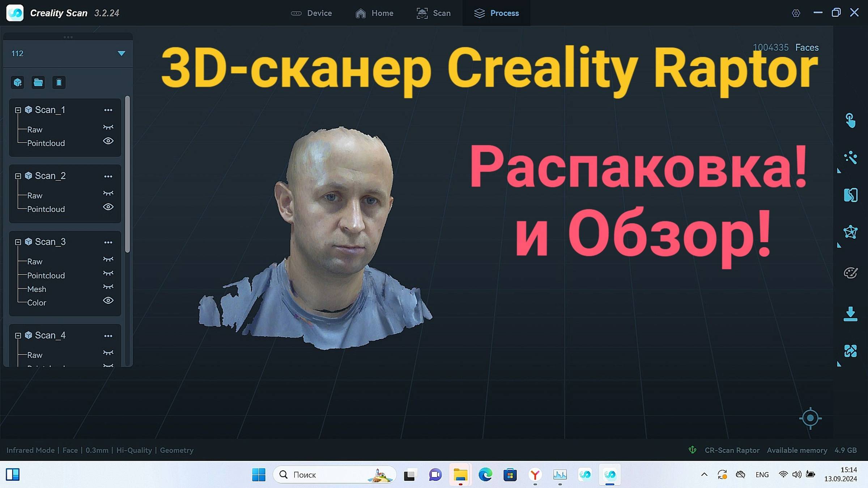The image size is (868, 488).
Task: Show the Scan_2 Raw layer
Action: point(108,193)
